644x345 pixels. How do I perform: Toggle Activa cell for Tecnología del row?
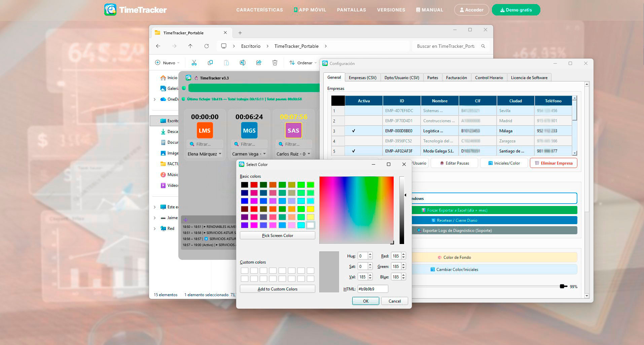(x=364, y=141)
